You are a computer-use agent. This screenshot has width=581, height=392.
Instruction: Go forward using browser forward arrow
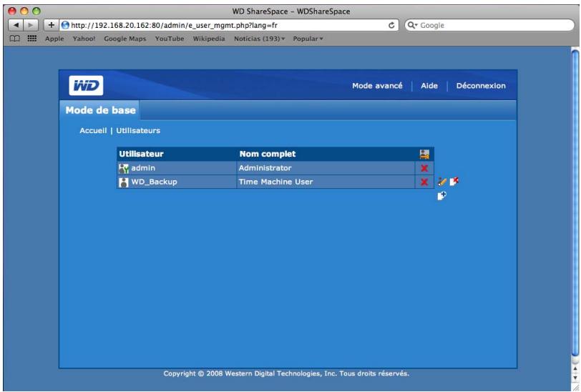pyautogui.click(x=30, y=25)
